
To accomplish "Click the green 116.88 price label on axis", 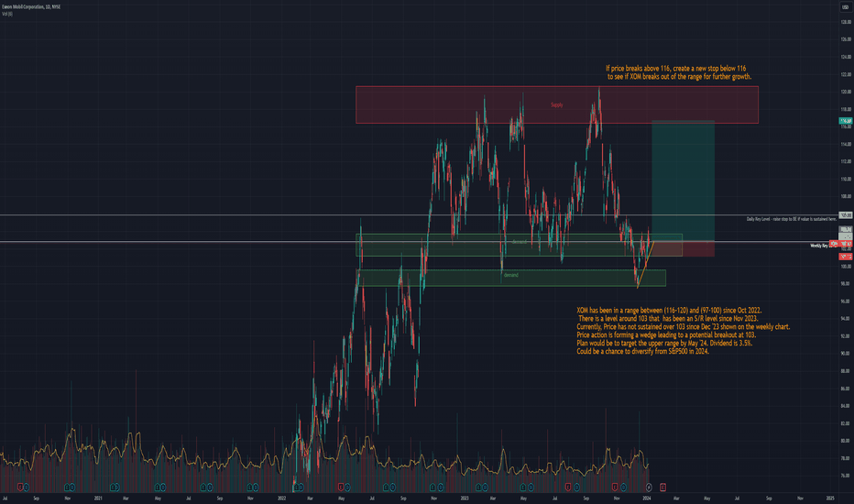I will point(845,121).
